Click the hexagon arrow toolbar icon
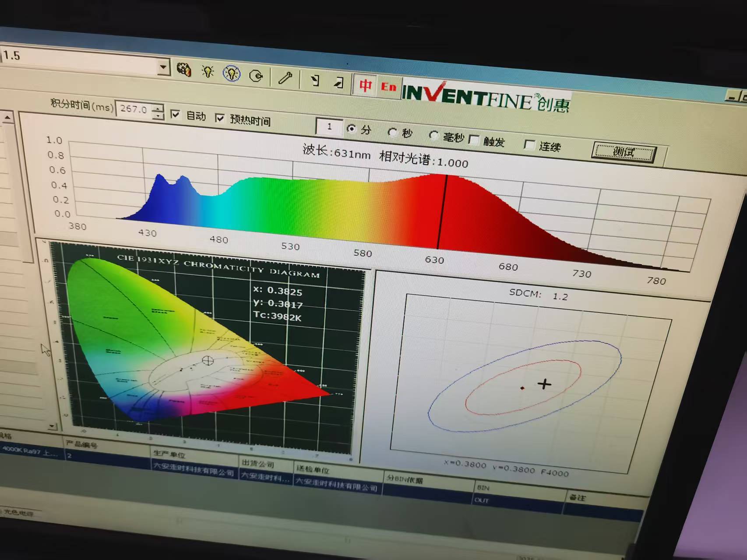 click(256, 76)
